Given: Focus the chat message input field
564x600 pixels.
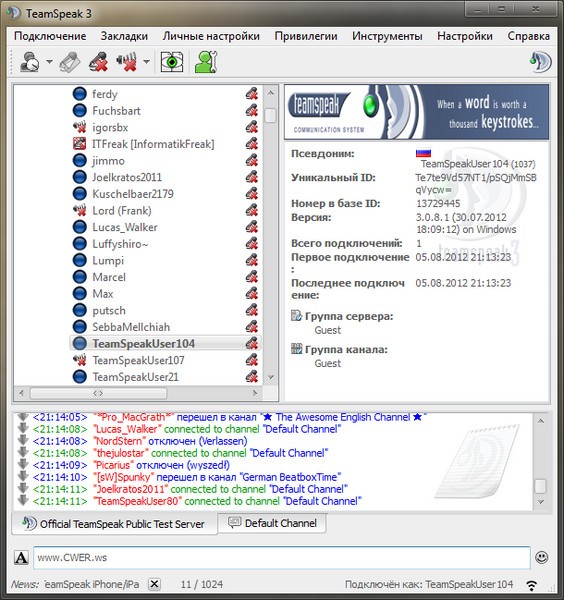Looking at the screenshot, I should tap(282, 558).
